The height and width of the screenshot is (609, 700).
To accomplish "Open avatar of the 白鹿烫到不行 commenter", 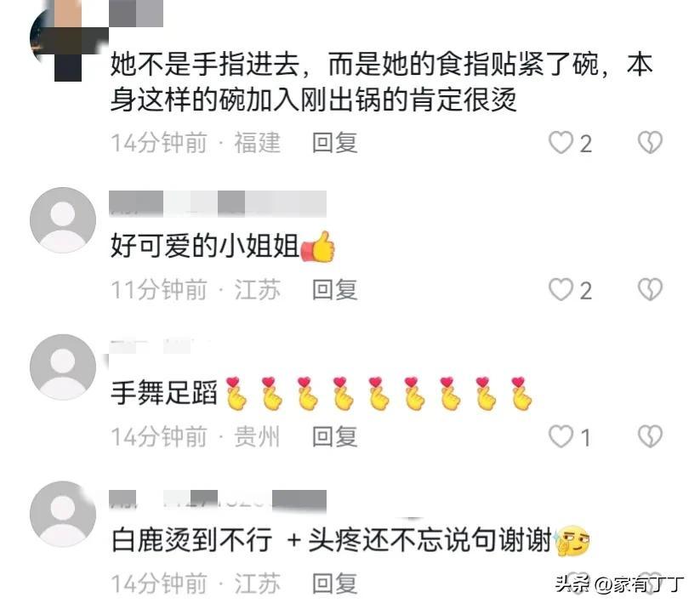I will [63, 514].
